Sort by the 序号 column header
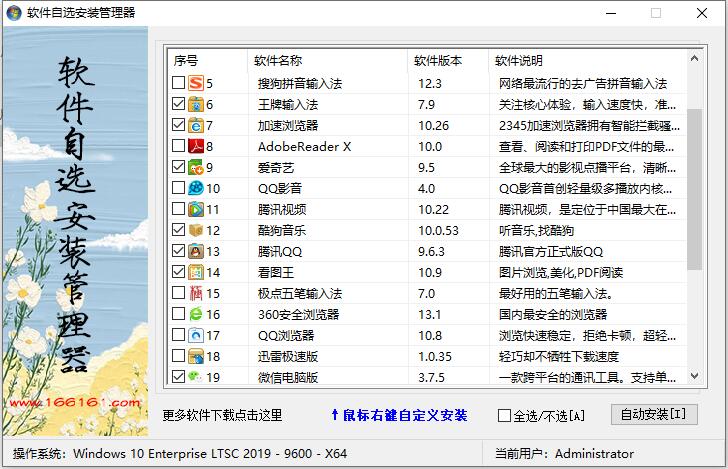Image resolution: width=728 pixels, height=469 pixels. point(208,60)
